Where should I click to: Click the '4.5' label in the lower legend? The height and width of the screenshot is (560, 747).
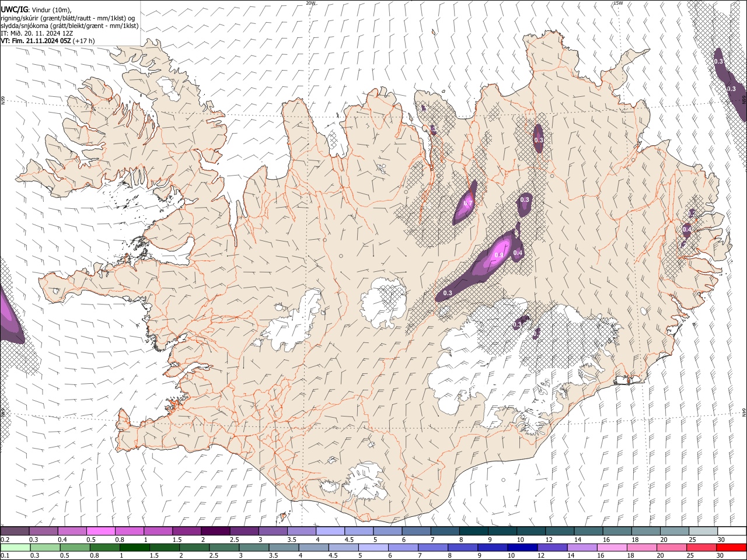pyautogui.click(x=333, y=555)
